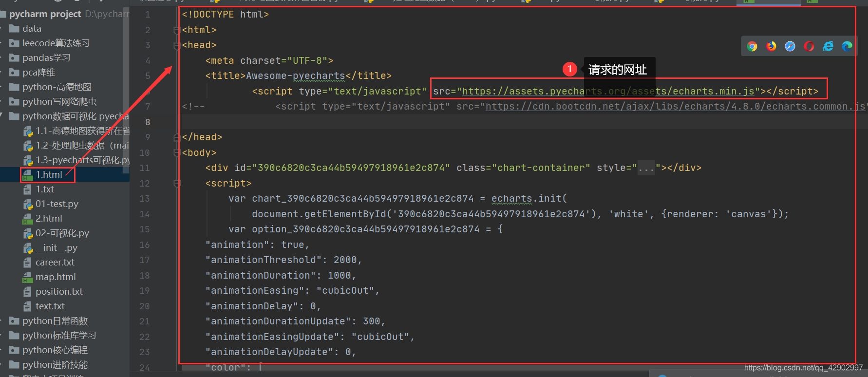
Task: Open the page preview in Internet Explorer
Action: click(x=828, y=46)
